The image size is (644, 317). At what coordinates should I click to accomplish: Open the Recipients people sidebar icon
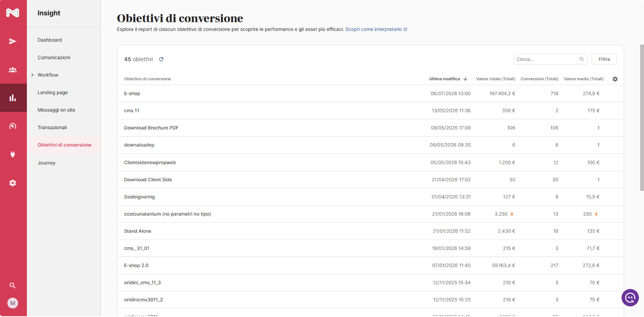pos(13,70)
